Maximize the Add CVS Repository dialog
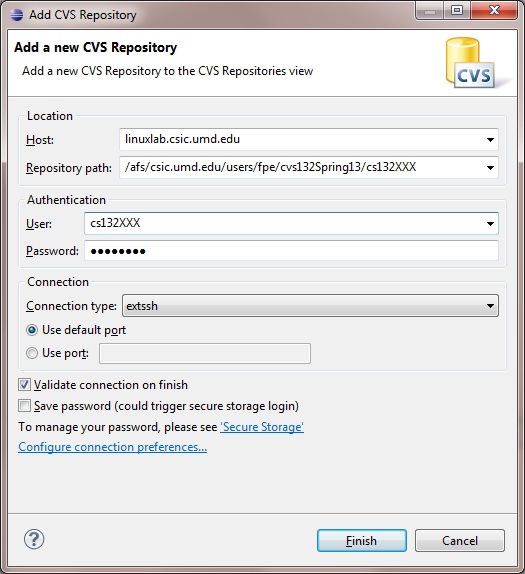Viewport: 525px width, 574px height. click(457, 11)
